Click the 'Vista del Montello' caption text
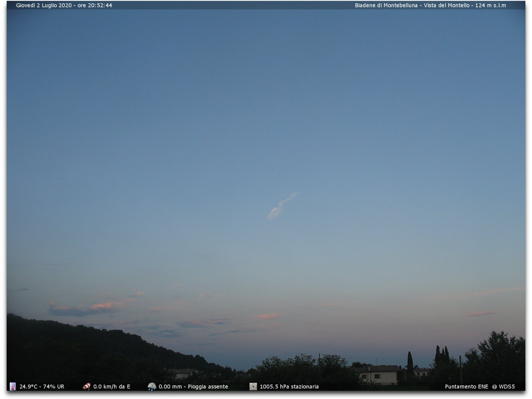Viewport: 532px width, 399px height. pos(447,5)
